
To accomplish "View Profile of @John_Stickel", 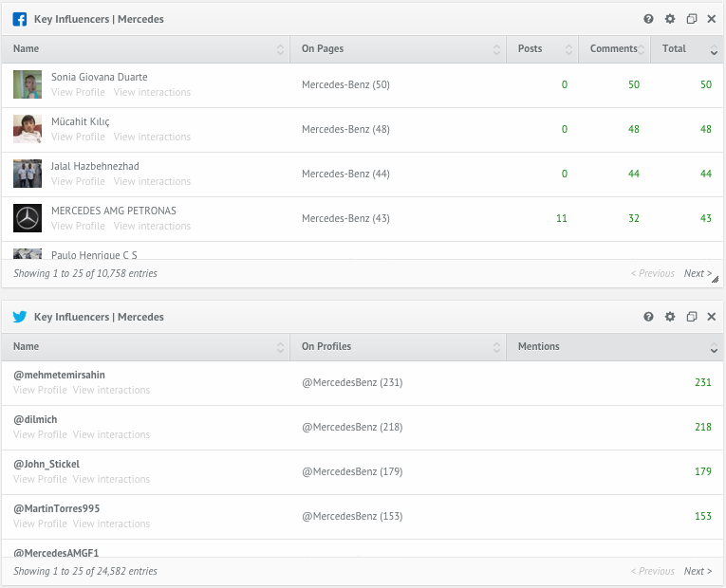I will (x=40, y=479).
